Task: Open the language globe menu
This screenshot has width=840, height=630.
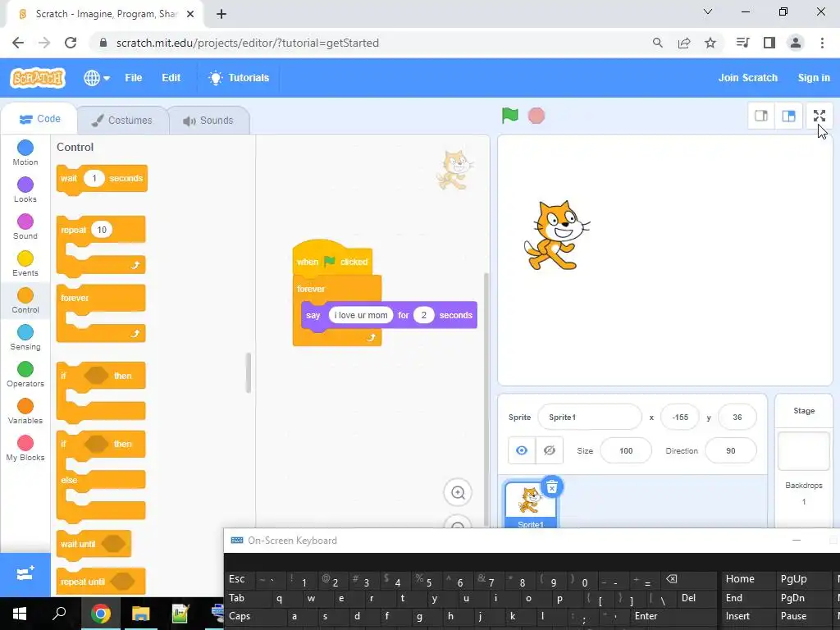Action: coord(97,78)
